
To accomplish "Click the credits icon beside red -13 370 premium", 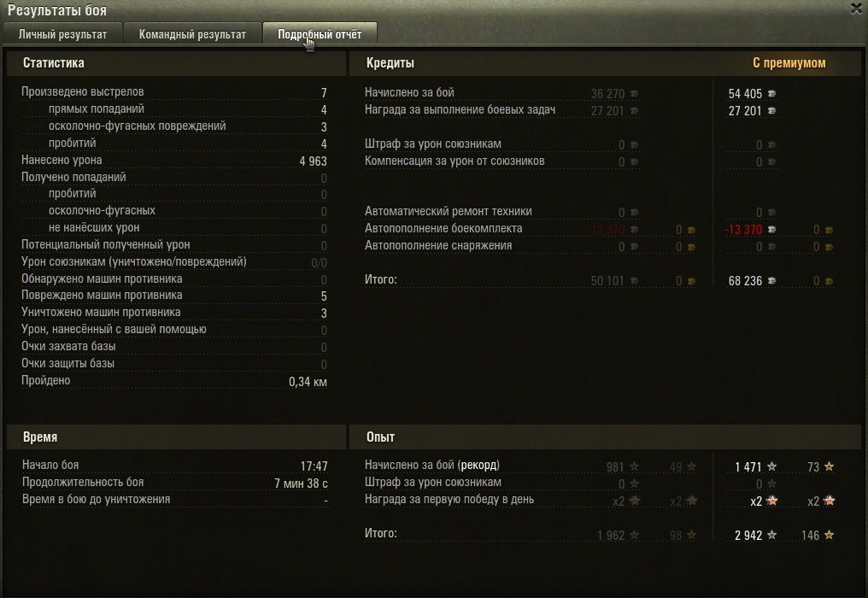I will click(x=771, y=229).
